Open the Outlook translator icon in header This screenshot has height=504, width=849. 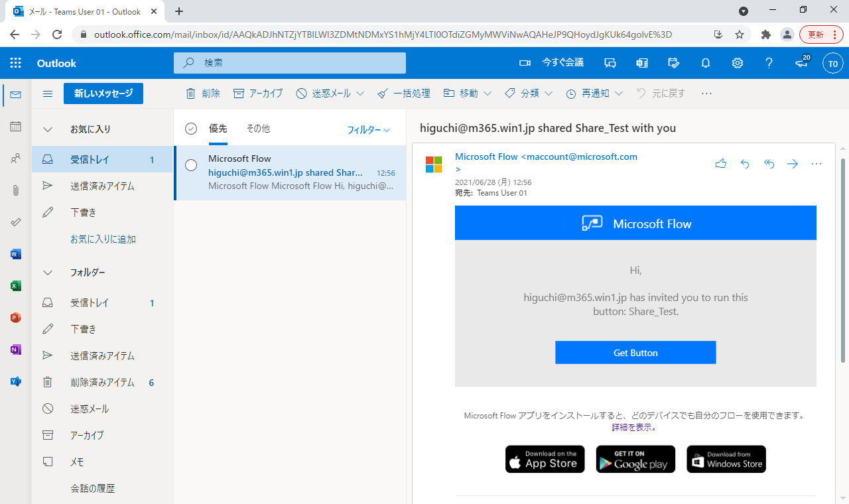coord(642,63)
